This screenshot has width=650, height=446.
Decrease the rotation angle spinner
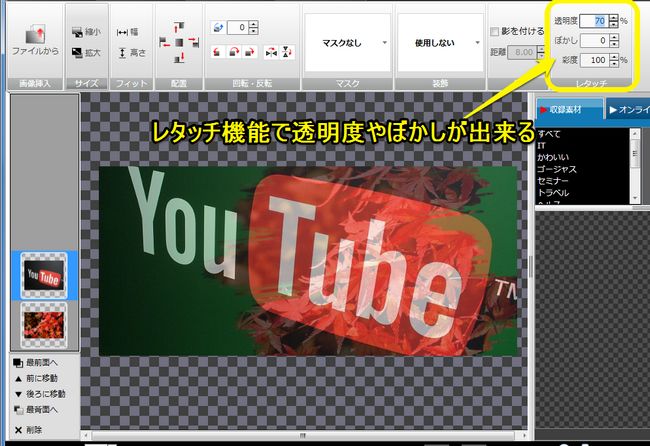(254, 31)
